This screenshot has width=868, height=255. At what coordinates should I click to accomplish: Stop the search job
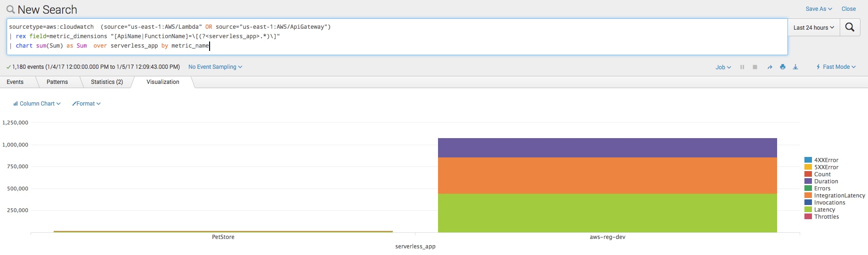755,67
